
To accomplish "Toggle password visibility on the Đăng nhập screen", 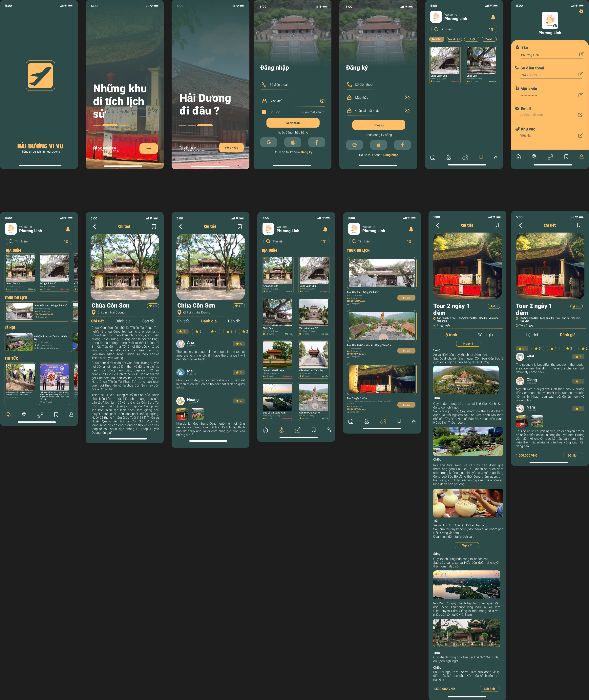I will click(x=322, y=101).
